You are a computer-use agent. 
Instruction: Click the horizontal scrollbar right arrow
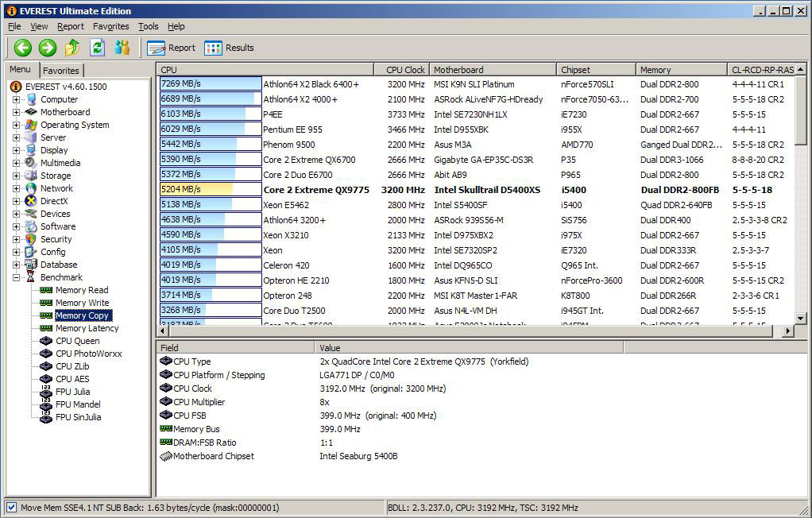[x=787, y=331]
